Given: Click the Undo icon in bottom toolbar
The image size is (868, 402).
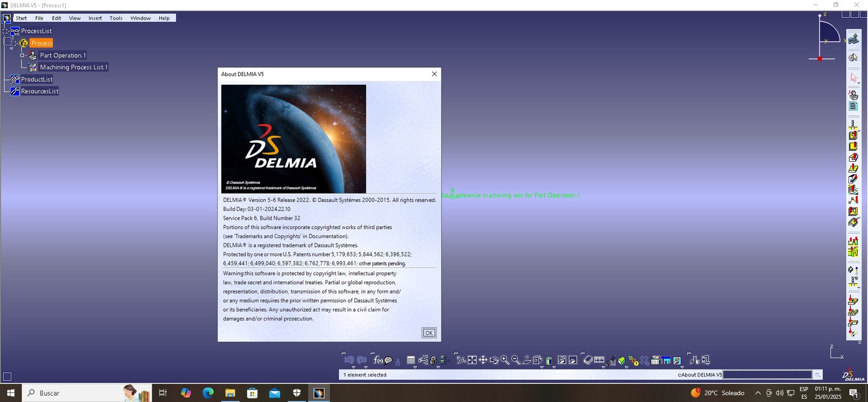Looking at the screenshot, I should click(x=349, y=360).
